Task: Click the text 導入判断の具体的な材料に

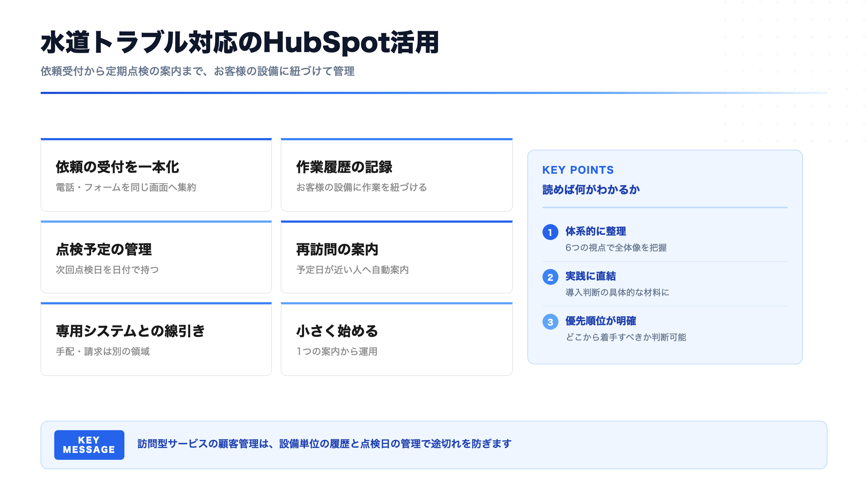Action: 617,292
